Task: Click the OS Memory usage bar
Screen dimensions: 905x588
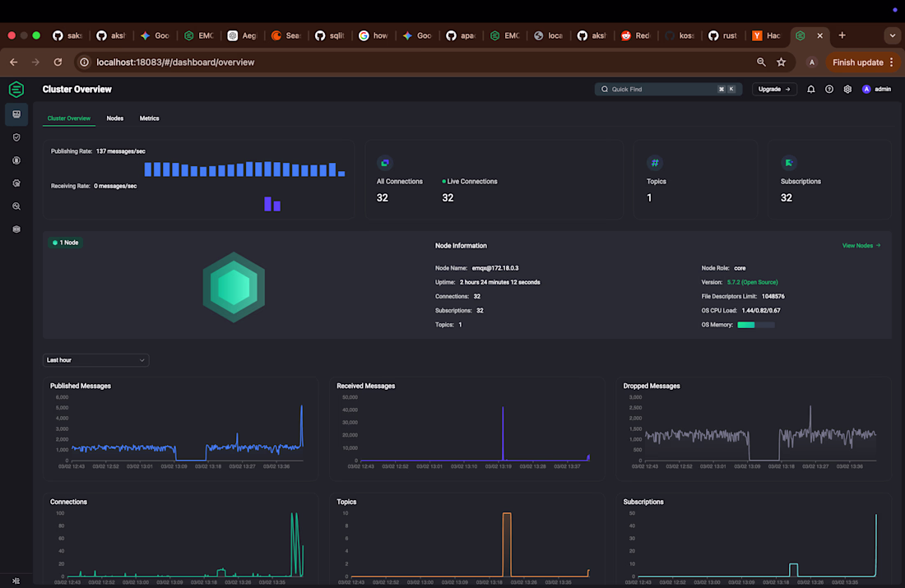Action: point(755,325)
